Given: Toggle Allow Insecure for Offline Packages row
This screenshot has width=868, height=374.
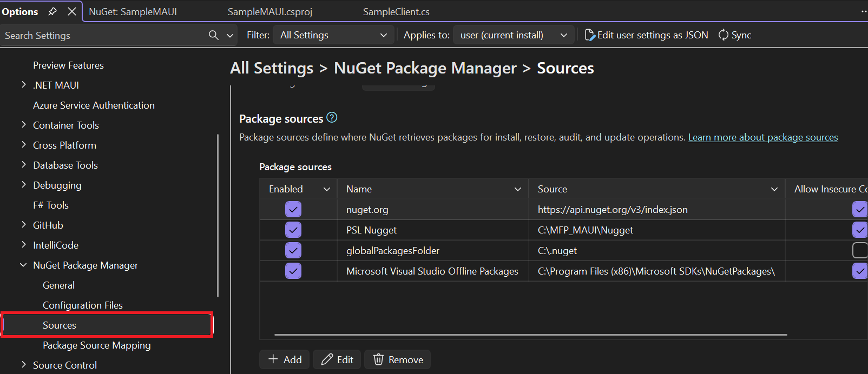Looking at the screenshot, I should coord(860,271).
